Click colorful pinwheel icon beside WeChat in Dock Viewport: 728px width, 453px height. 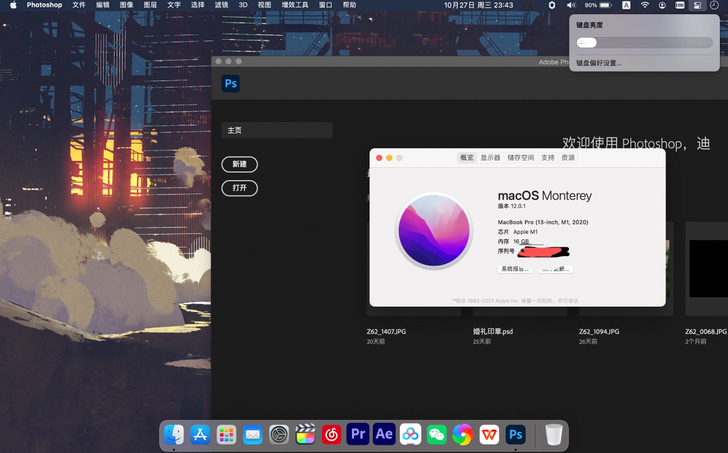(x=463, y=434)
